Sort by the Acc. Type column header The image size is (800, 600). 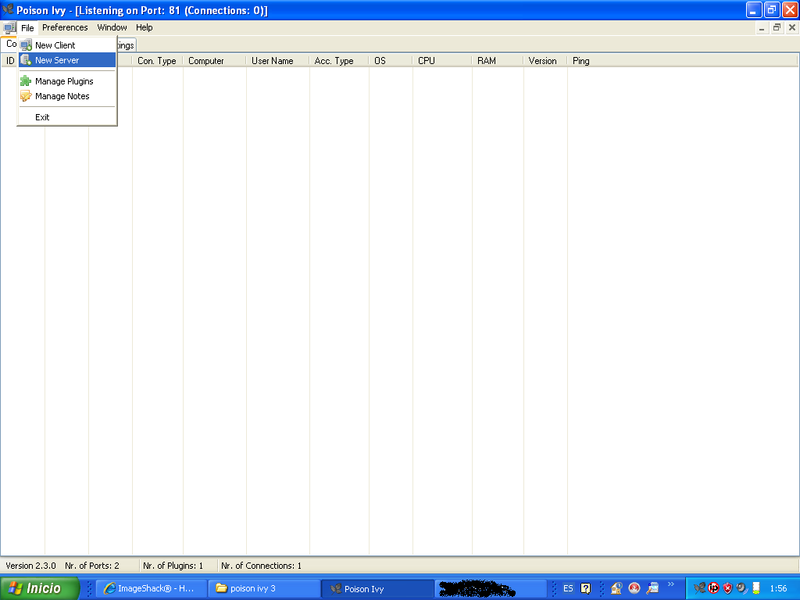coord(339,61)
